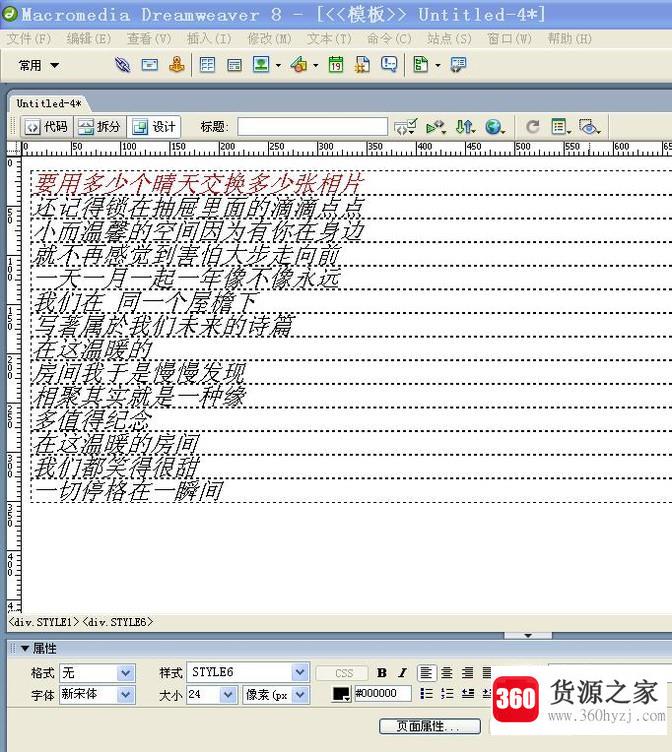Toggle bold formatting
672x752 pixels.
click(382, 673)
